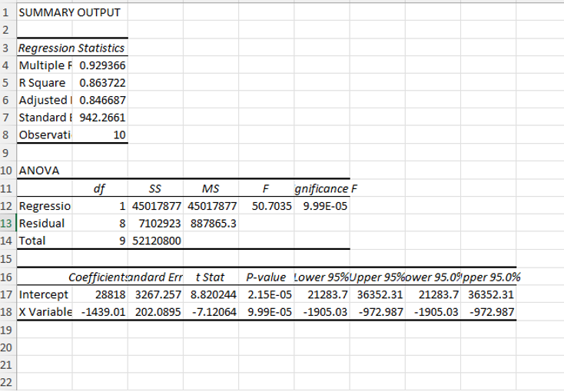Select the Regression MS value in row 12
Screen dimensions: 564x392
point(211,206)
